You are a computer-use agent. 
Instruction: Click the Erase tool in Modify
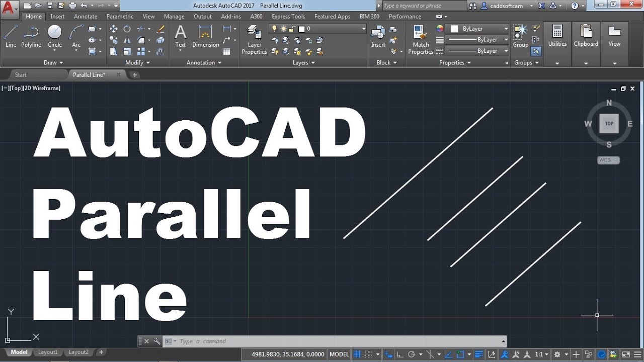(160, 29)
